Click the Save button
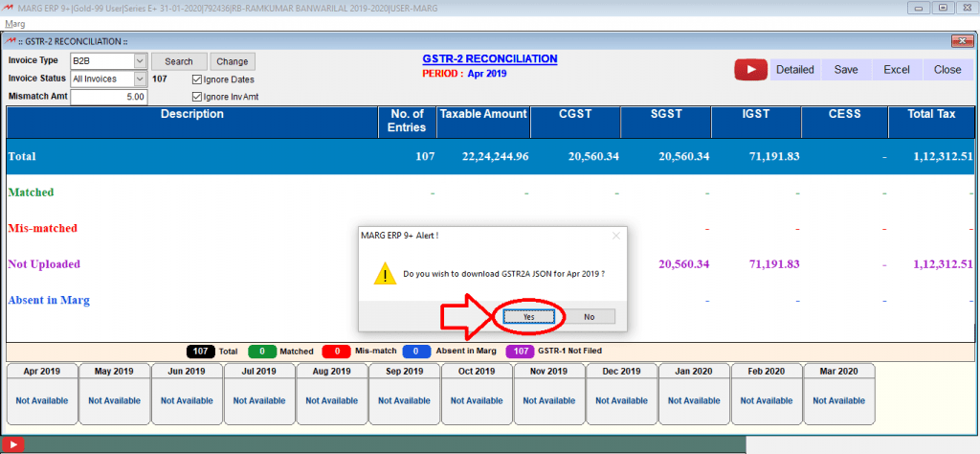This screenshot has width=980, height=454. point(846,69)
